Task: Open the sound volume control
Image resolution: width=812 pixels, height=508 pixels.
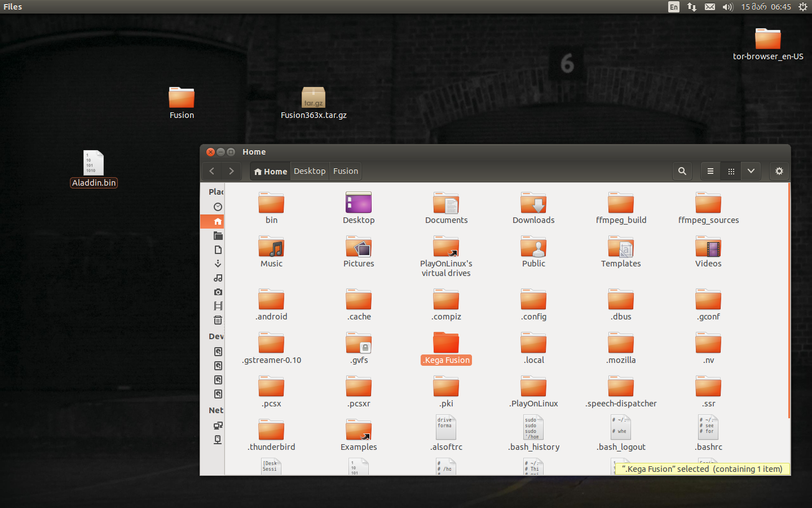Action: (x=727, y=7)
